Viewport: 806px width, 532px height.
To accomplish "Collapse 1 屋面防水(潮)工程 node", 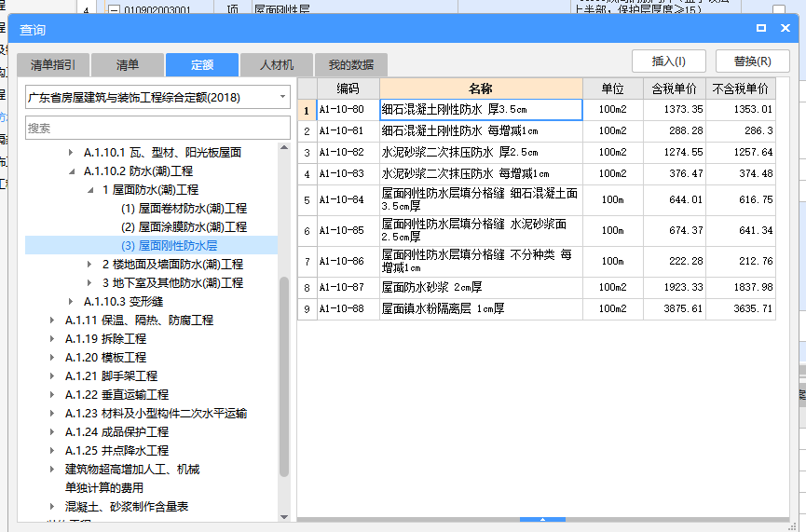I will (90, 190).
